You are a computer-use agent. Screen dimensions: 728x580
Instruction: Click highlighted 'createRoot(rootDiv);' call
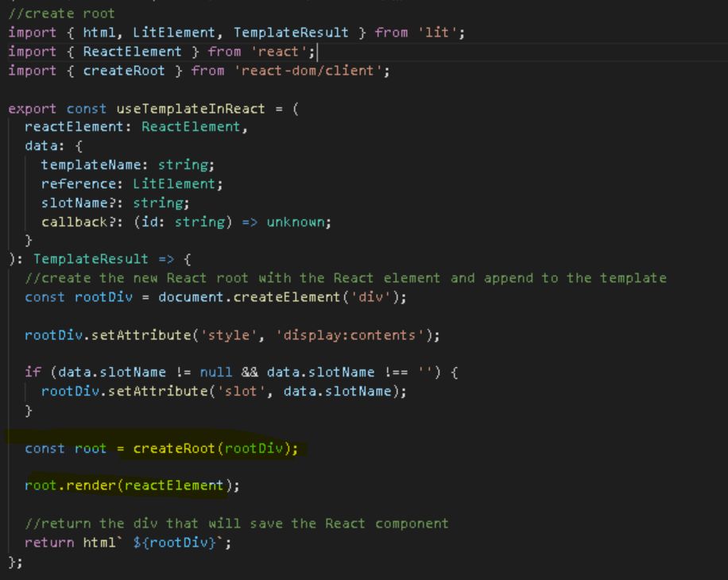(215, 448)
